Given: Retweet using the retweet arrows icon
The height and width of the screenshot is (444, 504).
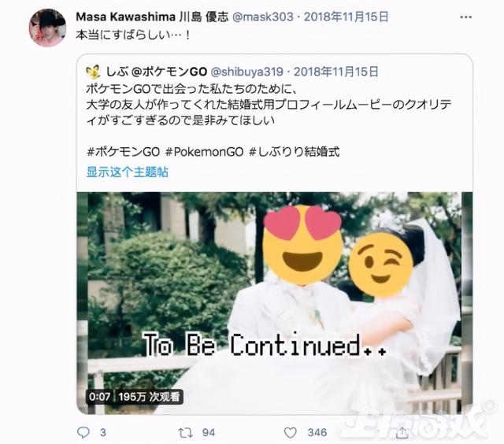Looking at the screenshot, I should click(x=186, y=433).
